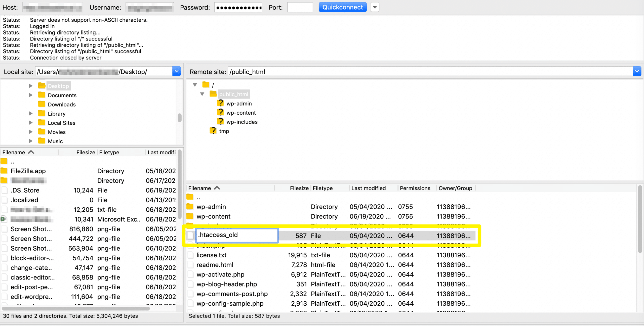This screenshot has height=326, width=644.
Task: Click the public_html folder icon in remote tree
Action: [x=213, y=94]
